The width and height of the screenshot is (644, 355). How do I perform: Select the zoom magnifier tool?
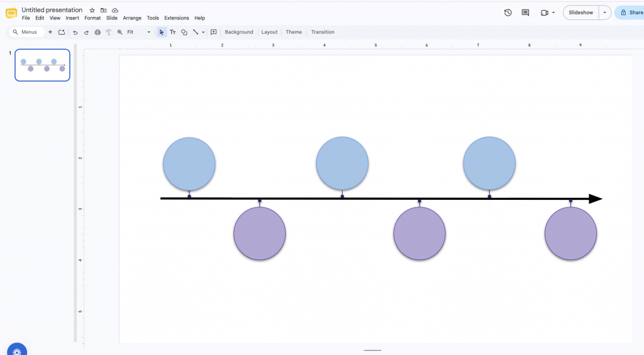pyautogui.click(x=120, y=32)
